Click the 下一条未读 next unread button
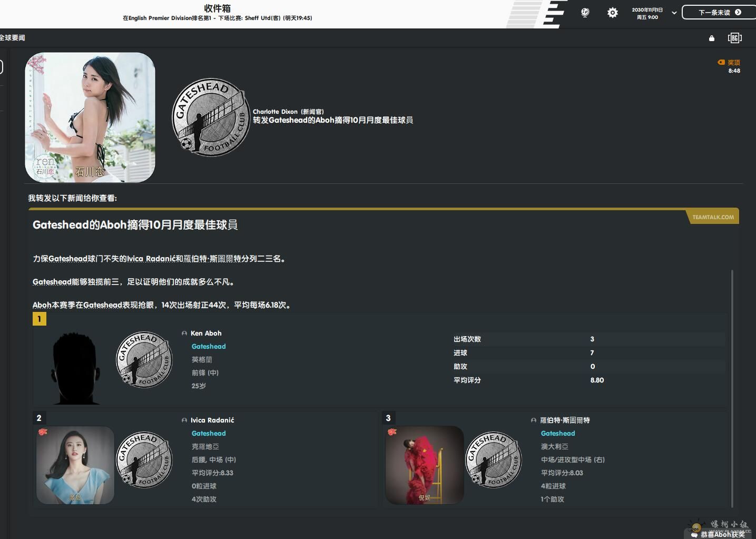This screenshot has width=756, height=539. (719, 12)
